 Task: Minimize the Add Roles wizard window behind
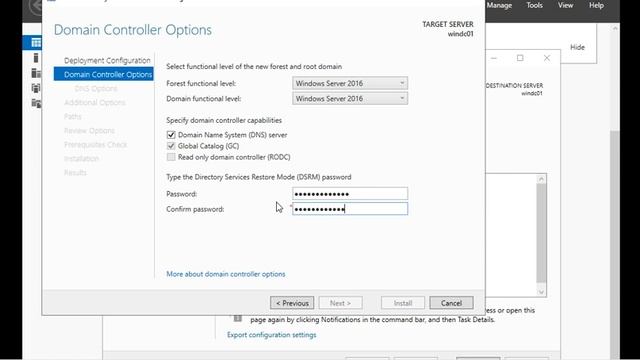[x=493, y=58]
